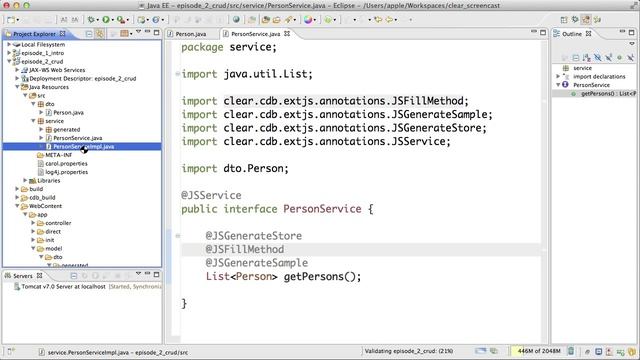Expand the generated package node
The height and width of the screenshot is (360, 640).
(x=41, y=129)
